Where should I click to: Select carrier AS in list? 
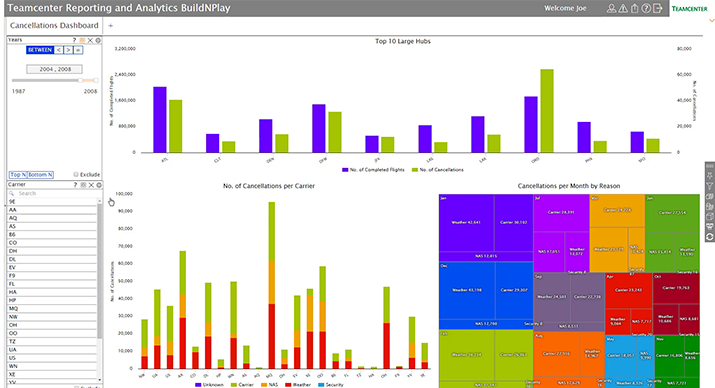point(52,226)
